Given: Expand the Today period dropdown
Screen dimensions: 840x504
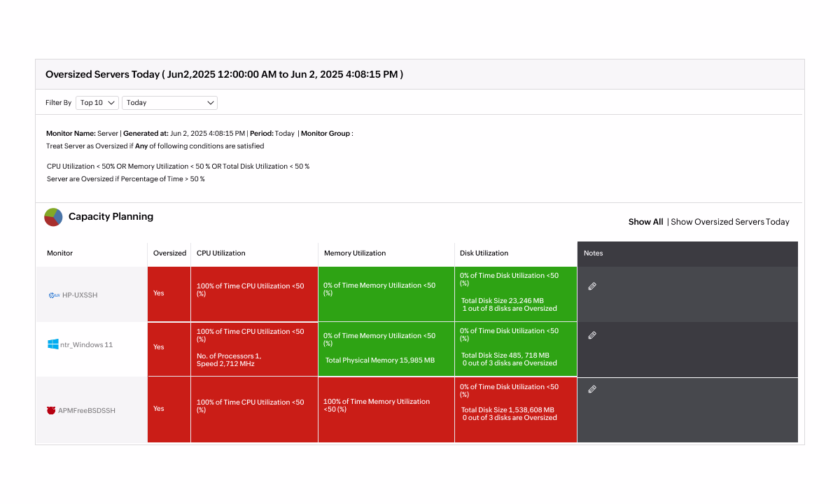Looking at the screenshot, I should coord(169,103).
